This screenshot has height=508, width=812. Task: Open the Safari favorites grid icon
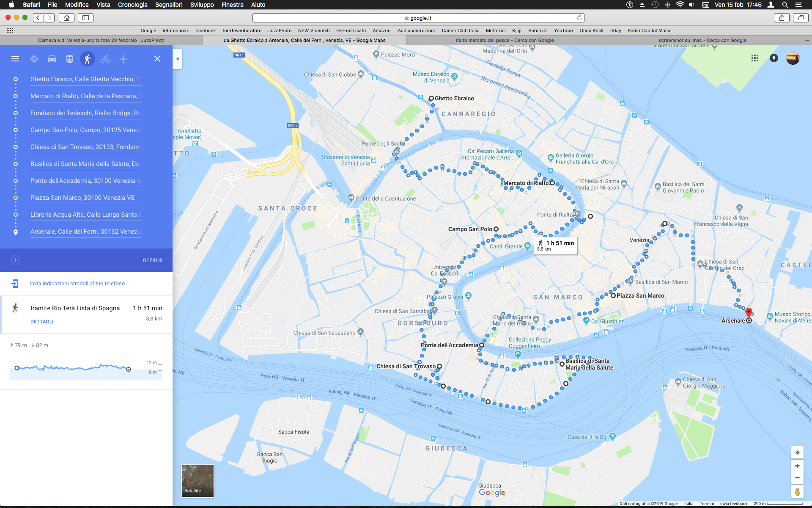[x=10, y=30]
